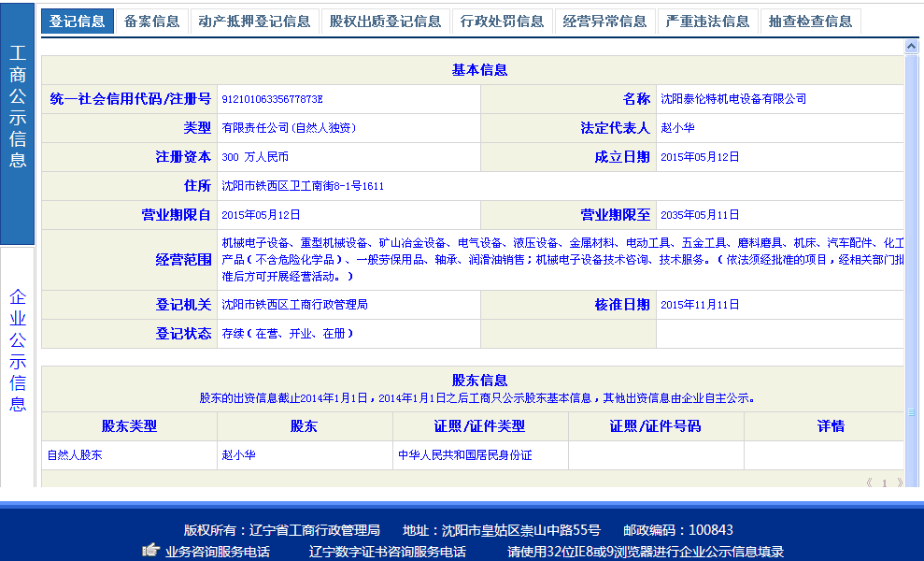This screenshot has width=924, height=561.
Task: Open the 动产抵押登记信息 tab
Action: coord(254,22)
